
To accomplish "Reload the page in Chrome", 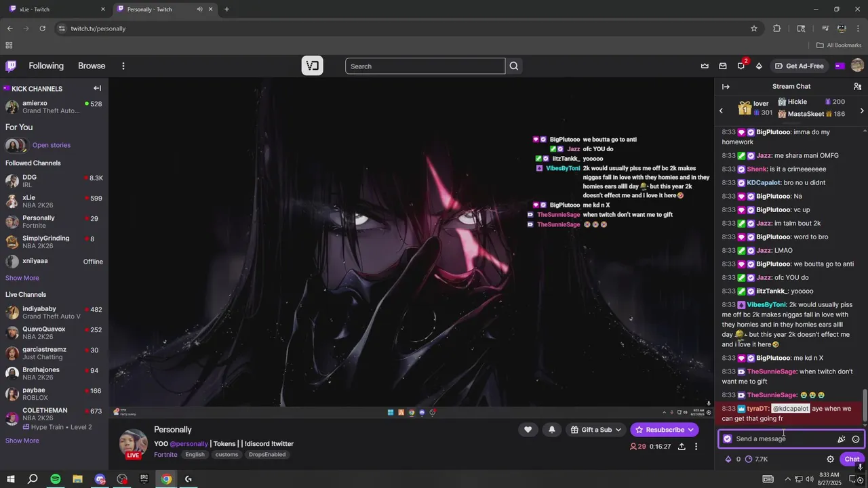I will [x=42, y=28].
